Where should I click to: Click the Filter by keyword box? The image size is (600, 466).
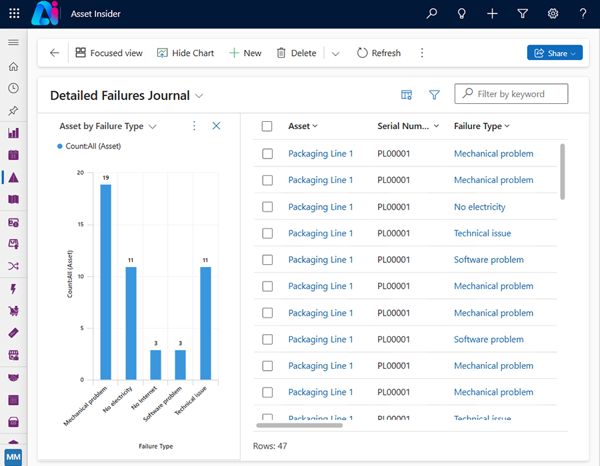point(511,94)
